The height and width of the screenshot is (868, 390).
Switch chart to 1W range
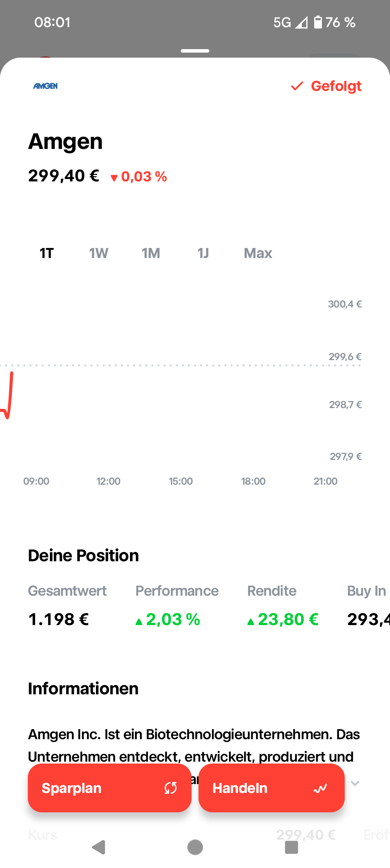[x=99, y=253]
